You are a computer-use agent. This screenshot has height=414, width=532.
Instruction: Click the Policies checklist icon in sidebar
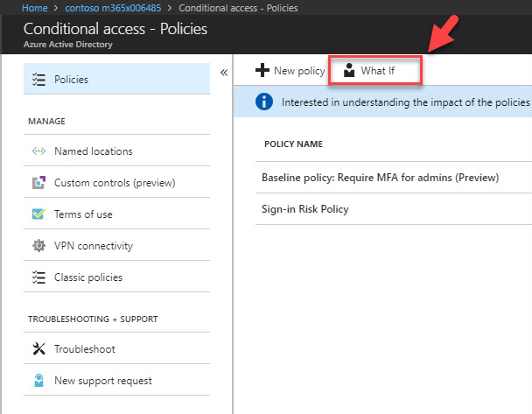tap(38, 80)
